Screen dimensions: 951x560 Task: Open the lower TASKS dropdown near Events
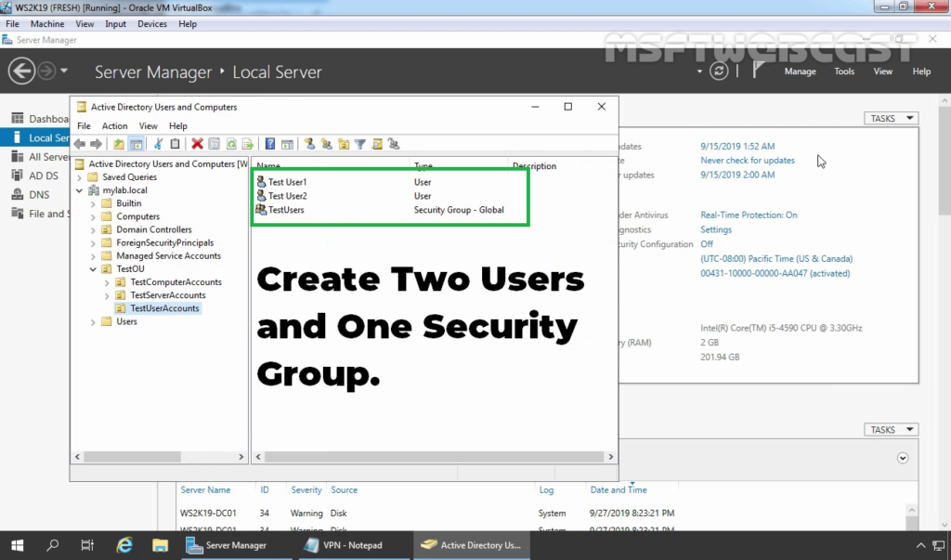pos(891,430)
